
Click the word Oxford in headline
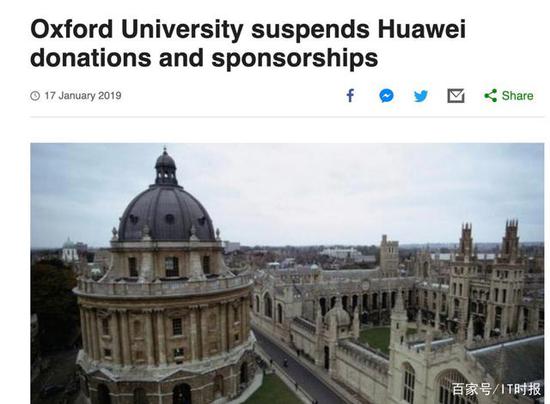[x=72, y=29]
